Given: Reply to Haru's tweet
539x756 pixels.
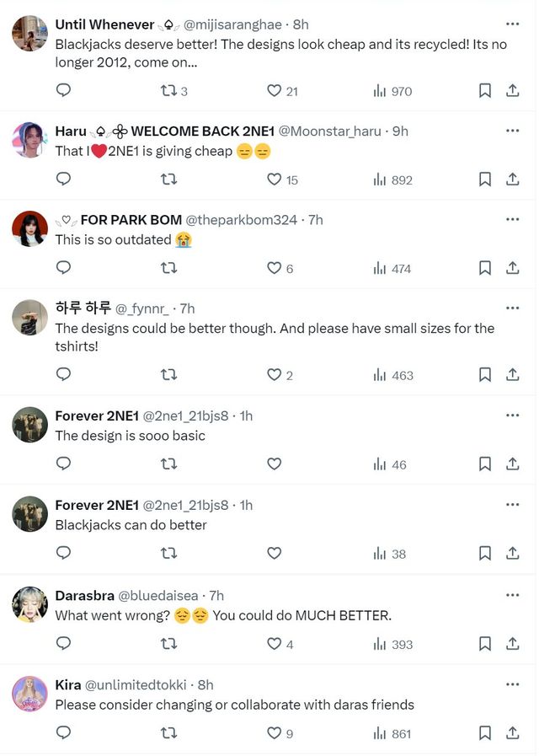Looking at the screenshot, I should tap(63, 180).
